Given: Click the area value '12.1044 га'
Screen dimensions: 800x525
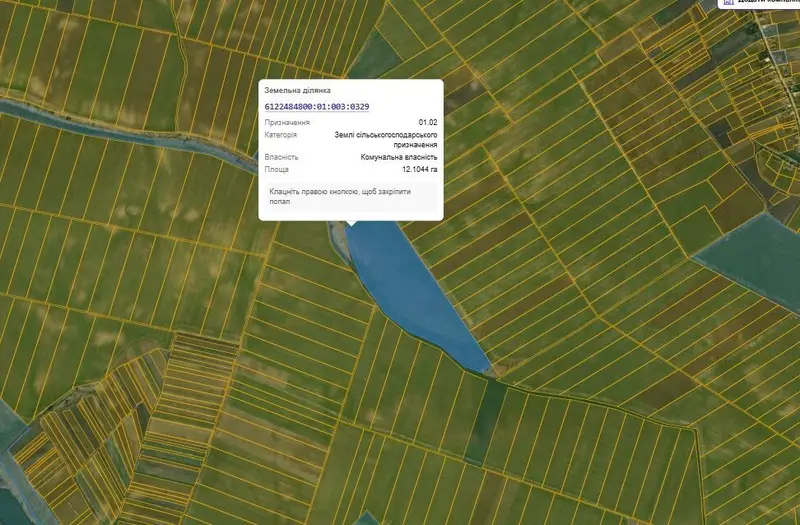Looking at the screenshot, I should click(419, 169).
